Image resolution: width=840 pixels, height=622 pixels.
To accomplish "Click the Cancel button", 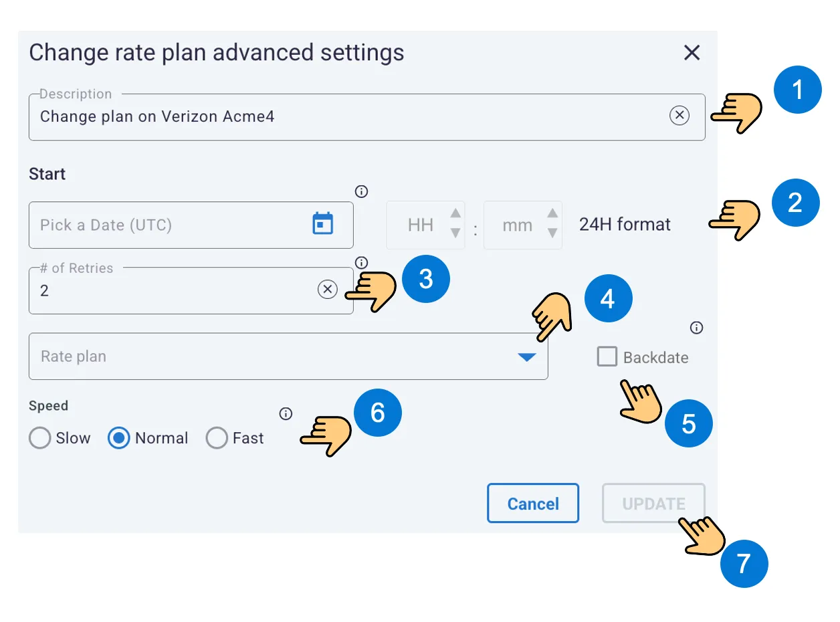I will click(x=533, y=504).
